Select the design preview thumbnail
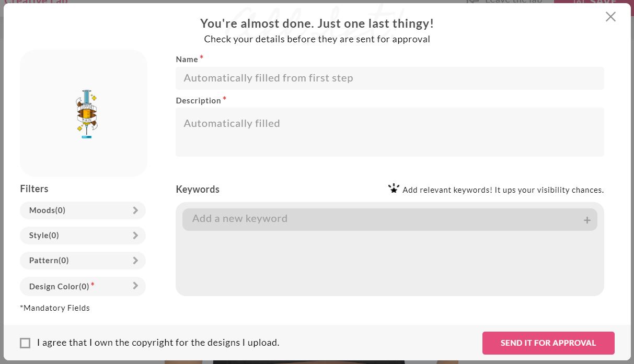Screen dimensions: 634x364 [84, 113]
